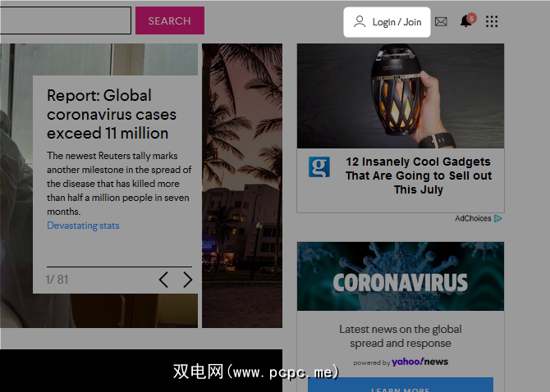
Task: Open the mail envelope icon
Action: coord(441,21)
